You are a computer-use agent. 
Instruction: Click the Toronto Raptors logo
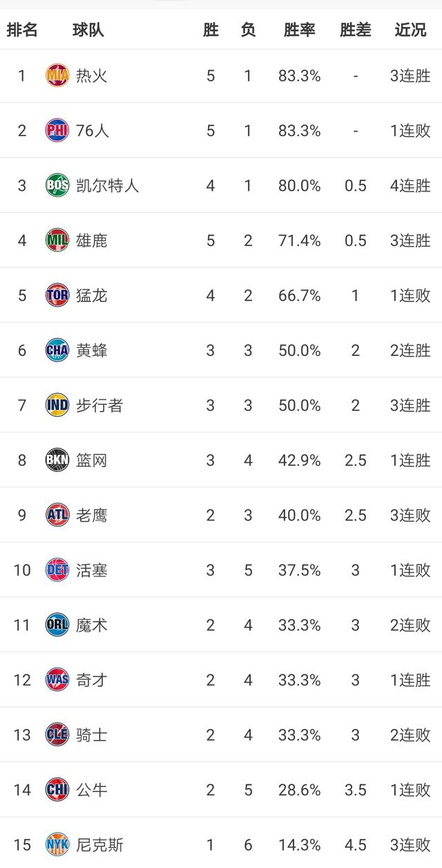[57, 295]
